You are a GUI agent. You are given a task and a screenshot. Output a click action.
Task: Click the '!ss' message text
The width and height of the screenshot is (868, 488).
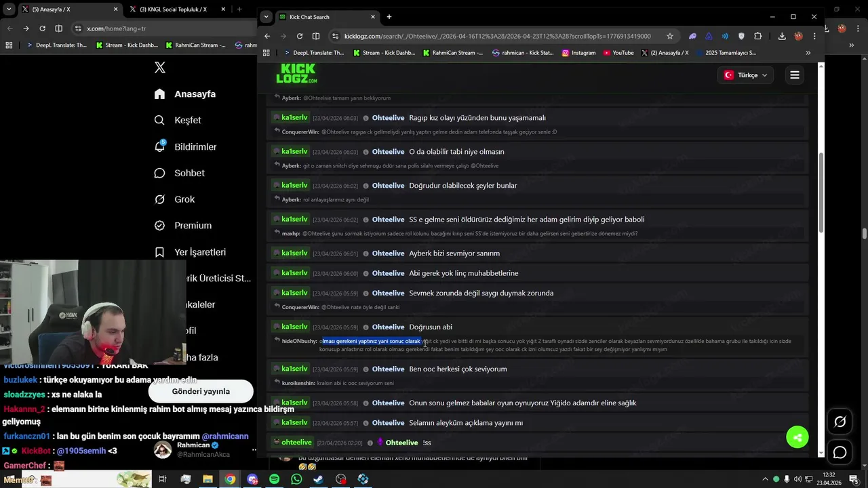427,443
